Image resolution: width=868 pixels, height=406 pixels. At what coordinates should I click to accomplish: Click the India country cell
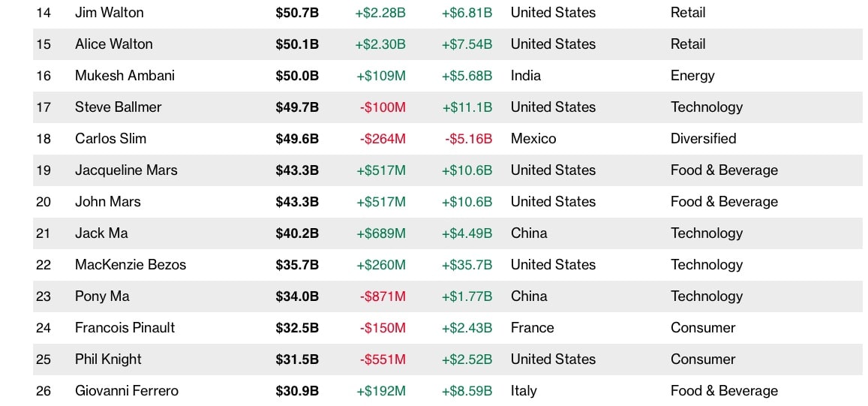tap(525, 76)
